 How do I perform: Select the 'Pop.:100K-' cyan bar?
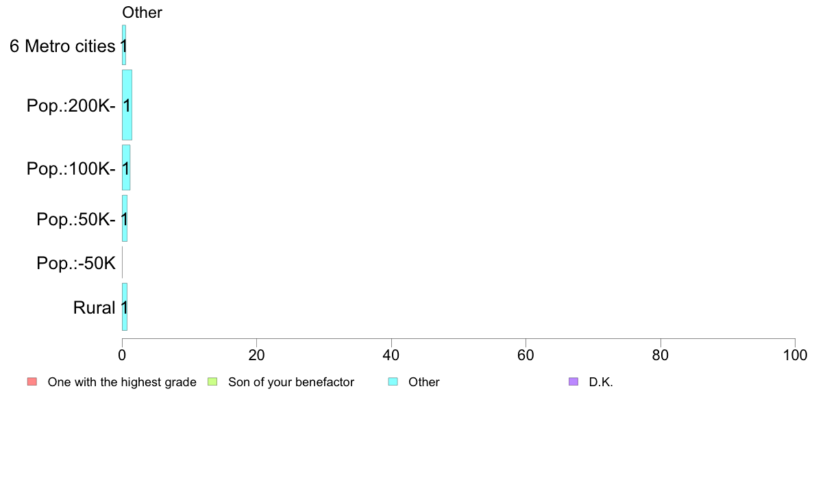click(x=126, y=168)
